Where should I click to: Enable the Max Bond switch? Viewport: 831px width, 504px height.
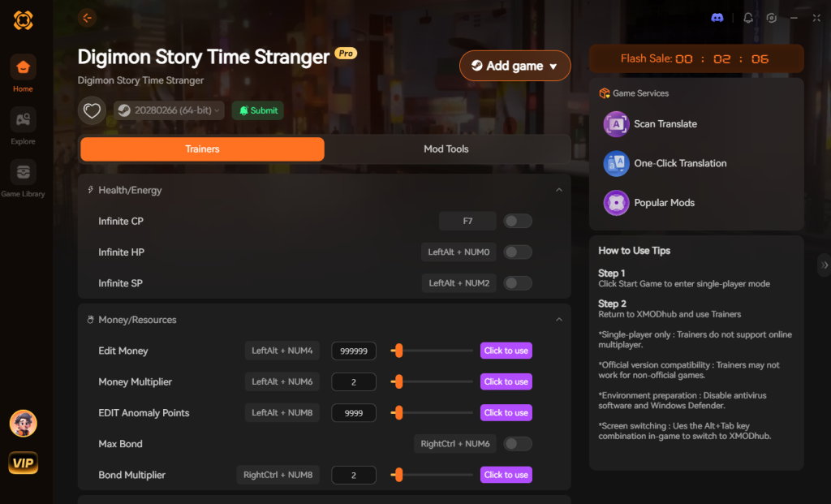(x=517, y=444)
